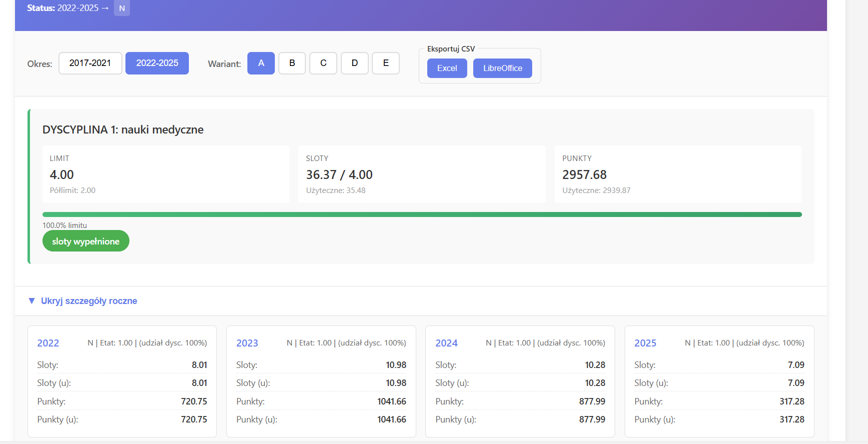868x444 pixels.
Task: Click the PUNKTY 2957.68 stat card
Action: (678, 174)
